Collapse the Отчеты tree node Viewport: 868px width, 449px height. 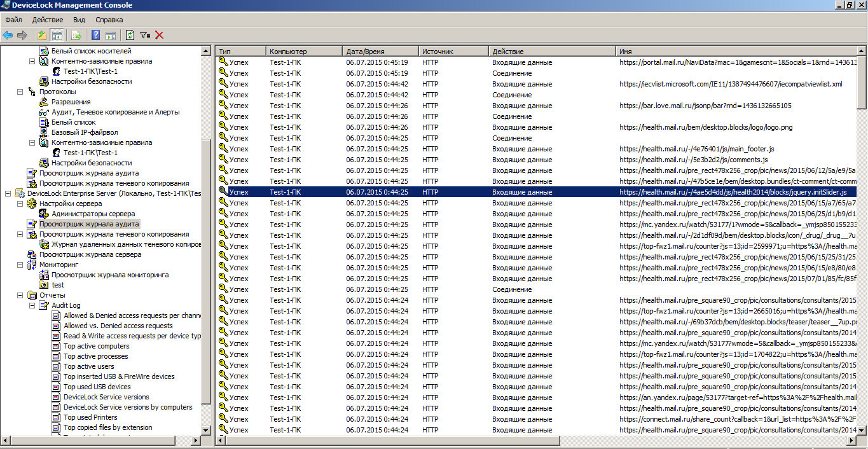(x=20, y=295)
